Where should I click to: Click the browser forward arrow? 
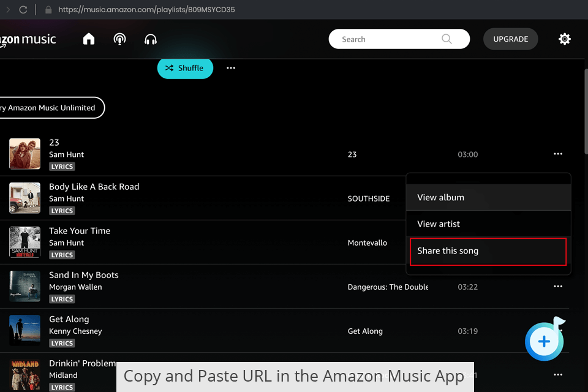[x=8, y=10]
